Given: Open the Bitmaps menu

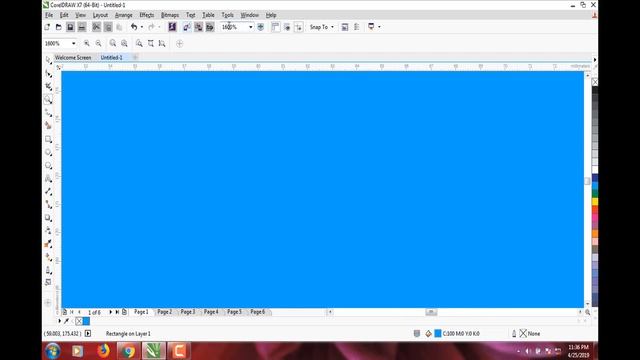Looking at the screenshot, I should tap(170, 15).
